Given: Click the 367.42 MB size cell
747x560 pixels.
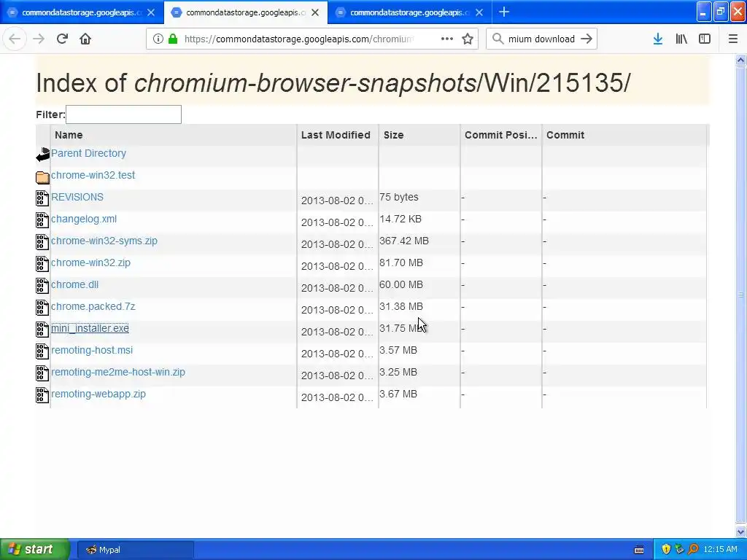Looking at the screenshot, I should pos(404,241).
